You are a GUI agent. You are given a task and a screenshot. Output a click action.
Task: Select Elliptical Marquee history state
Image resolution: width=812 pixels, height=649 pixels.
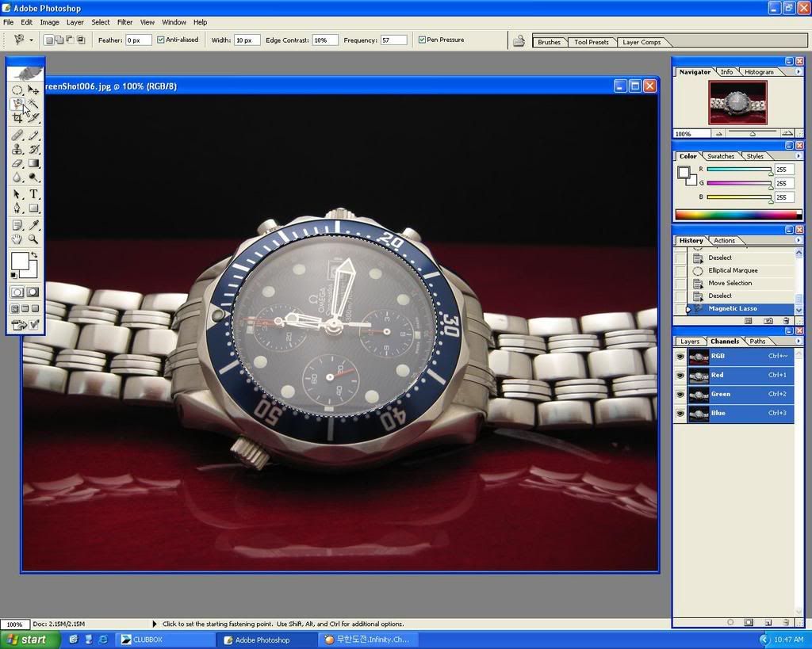click(741, 270)
